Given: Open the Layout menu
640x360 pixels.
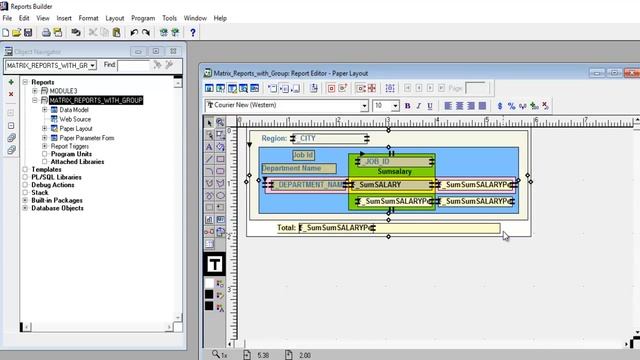Looking at the screenshot, I should (x=115, y=18).
